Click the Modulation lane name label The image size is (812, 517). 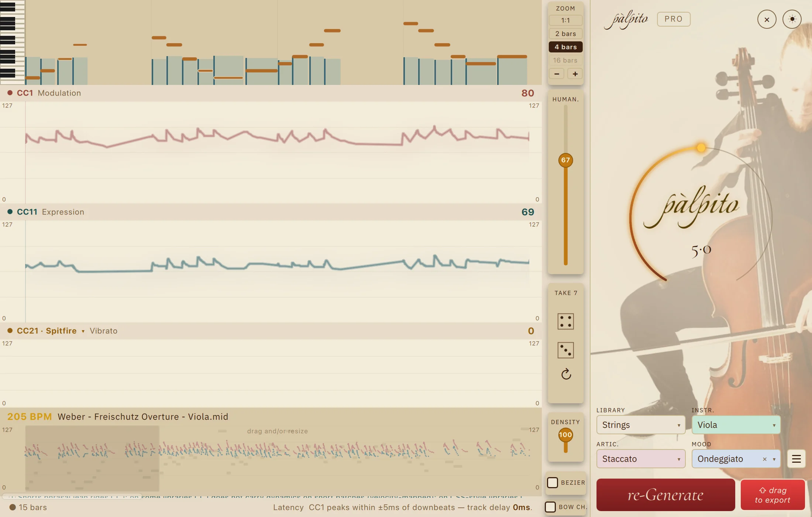[x=59, y=93]
